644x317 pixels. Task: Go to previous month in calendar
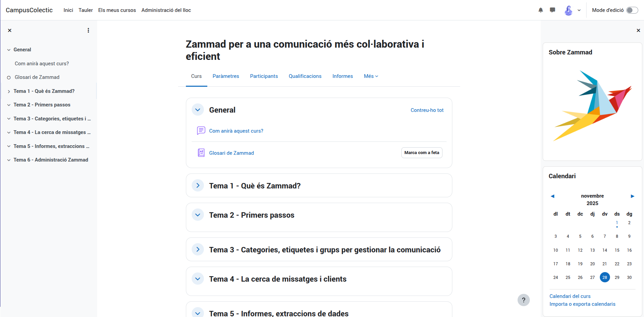pos(553,196)
